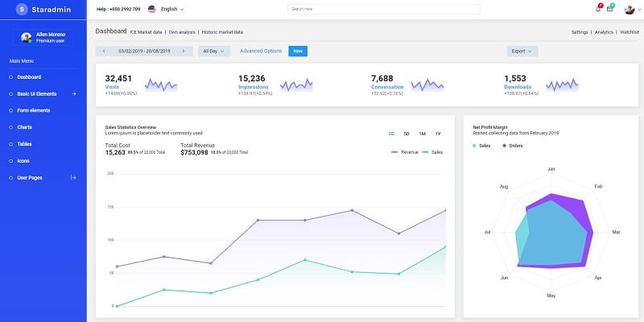
Task: Open the messages envelope icon
Action: tap(609, 9)
